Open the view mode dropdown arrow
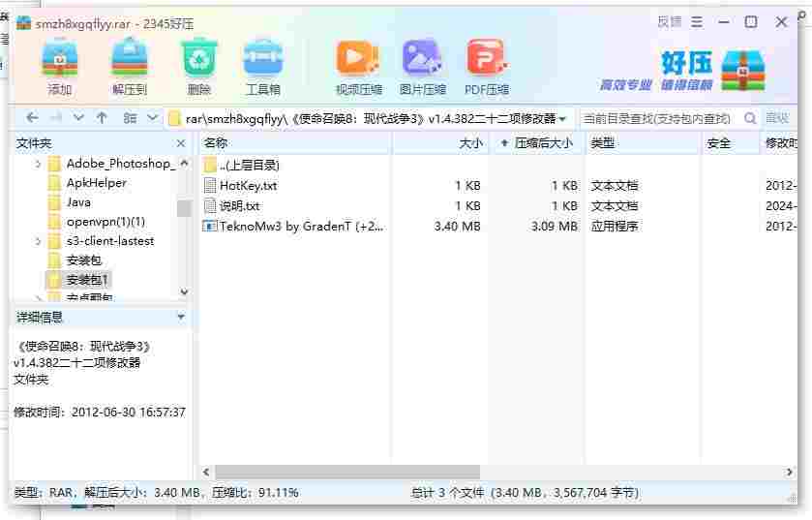 (152, 118)
